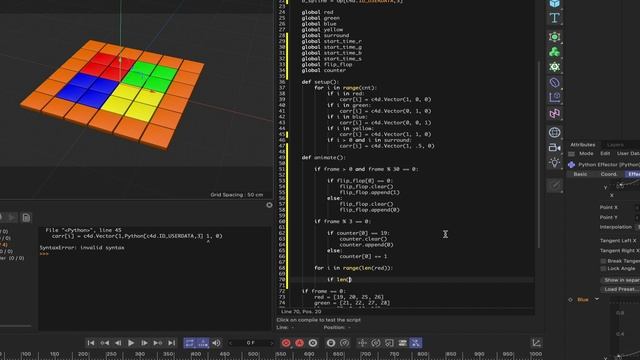This screenshot has width=640, height=360.
Task: Toggle parameter keying icon
Action: click(x=402, y=343)
